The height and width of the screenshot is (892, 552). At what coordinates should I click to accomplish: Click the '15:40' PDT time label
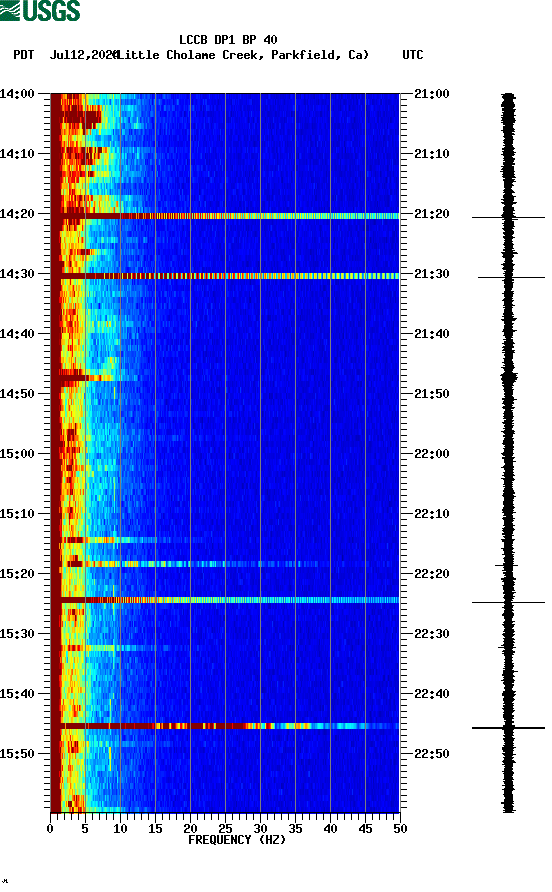point(17,694)
